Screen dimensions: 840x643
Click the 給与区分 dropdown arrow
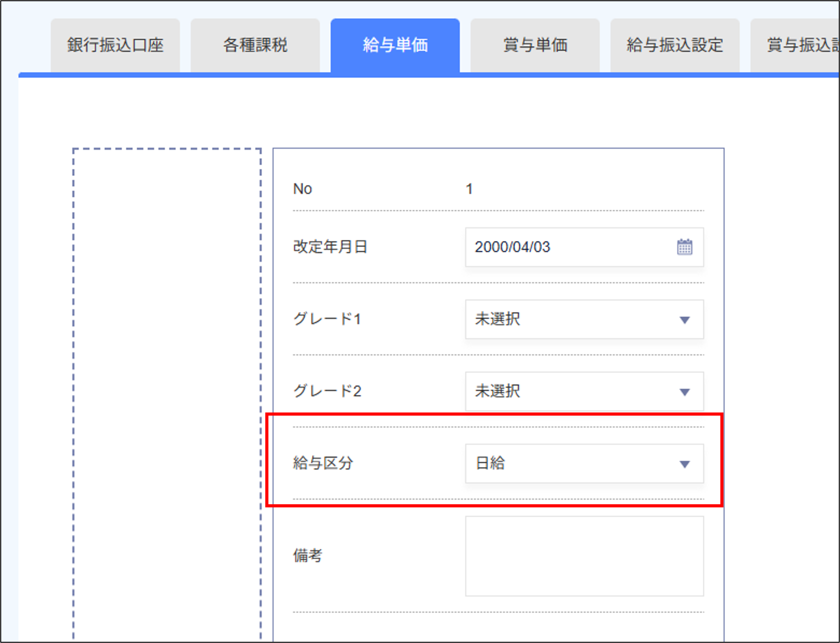[685, 464]
